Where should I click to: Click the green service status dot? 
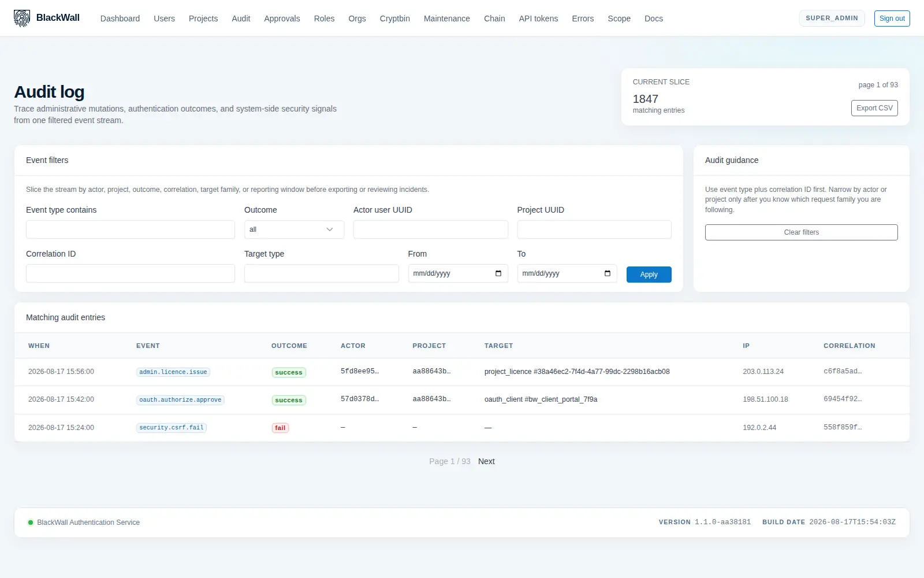pyautogui.click(x=31, y=523)
